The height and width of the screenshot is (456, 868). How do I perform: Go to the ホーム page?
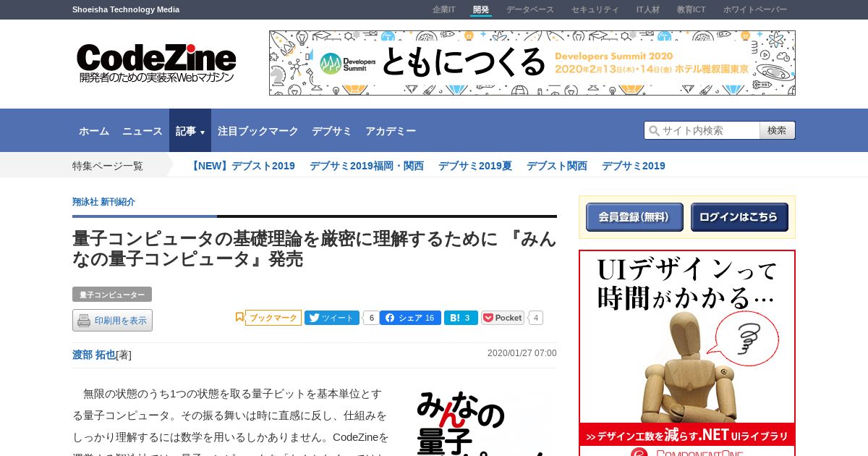94,131
